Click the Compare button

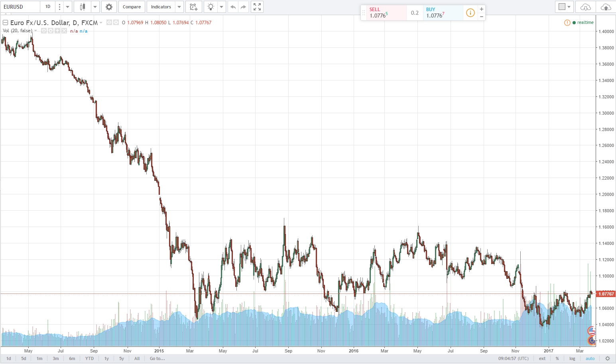[x=132, y=7]
